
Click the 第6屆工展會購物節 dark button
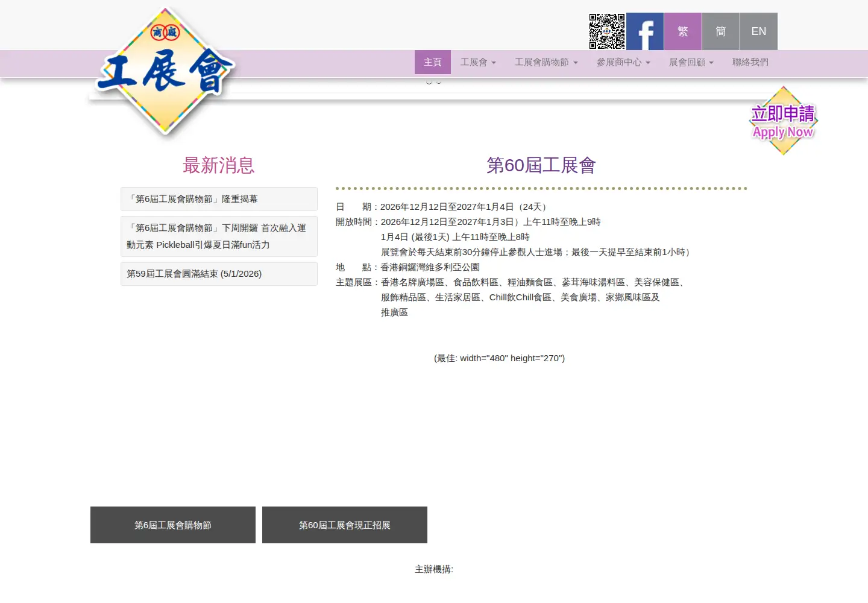click(x=173, y=525)
